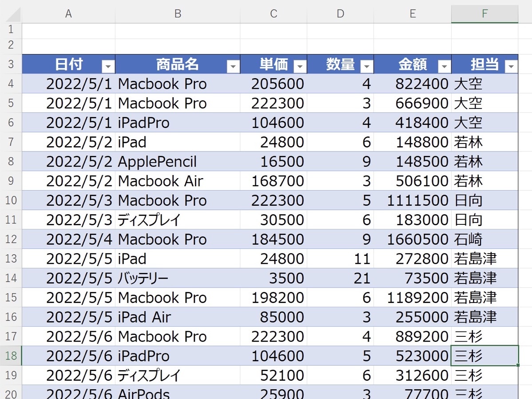The image size is (532, 399).
Task: Select cell with 523000
Action: pos(413,355)
